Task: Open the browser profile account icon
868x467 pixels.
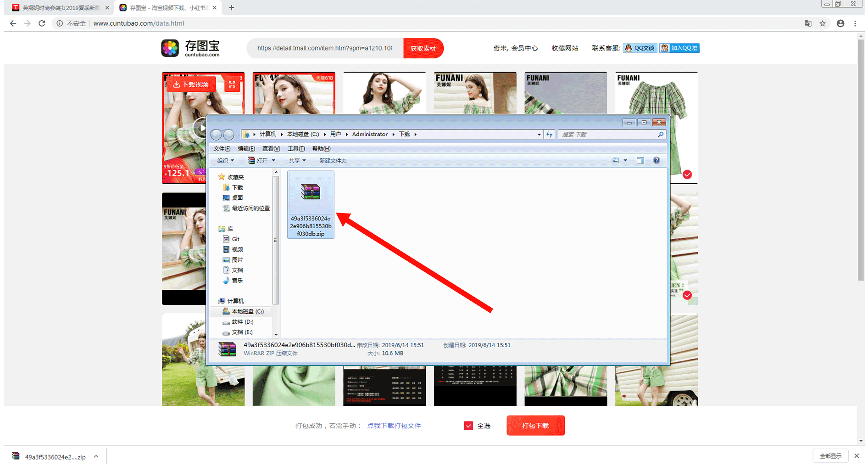Action: point(840,23)
